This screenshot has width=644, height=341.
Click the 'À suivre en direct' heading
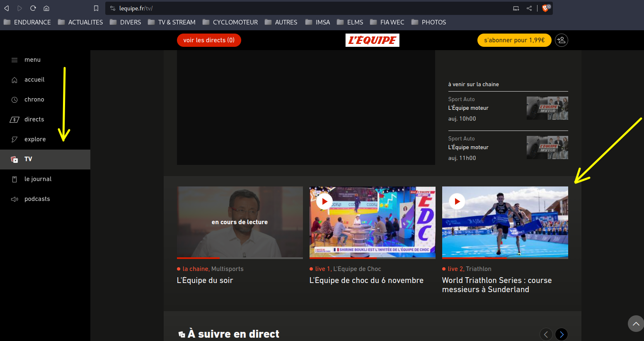point(233,334)
